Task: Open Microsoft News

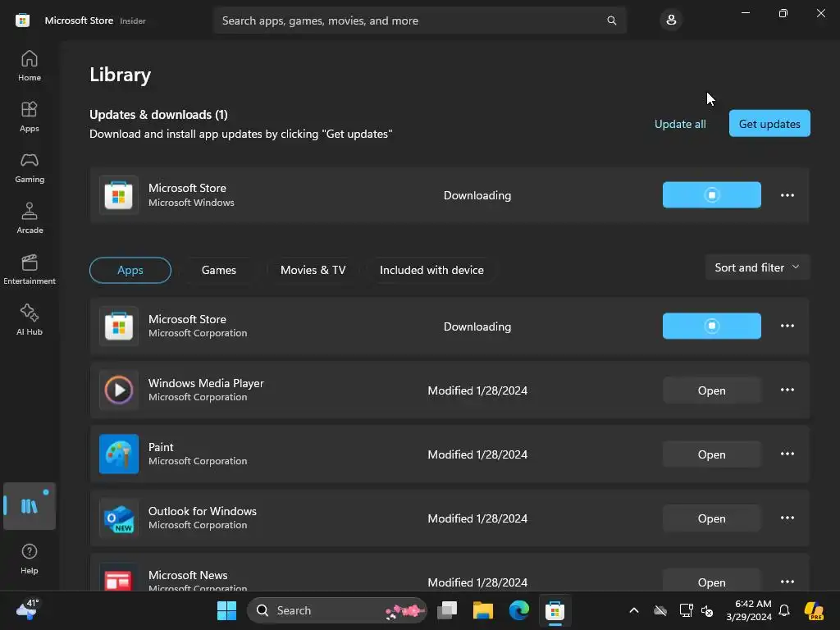Action: click(711, 582)
